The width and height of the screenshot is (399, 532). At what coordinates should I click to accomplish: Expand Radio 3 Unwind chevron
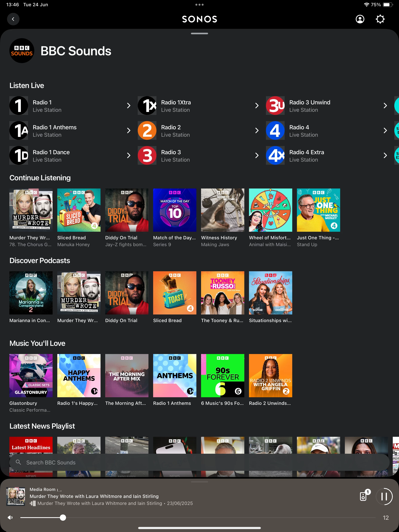click(x=385, y=106)
